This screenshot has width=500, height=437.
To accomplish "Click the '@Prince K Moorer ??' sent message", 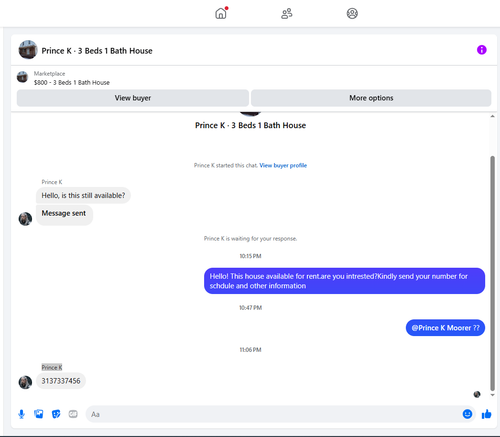I will 445,328.
